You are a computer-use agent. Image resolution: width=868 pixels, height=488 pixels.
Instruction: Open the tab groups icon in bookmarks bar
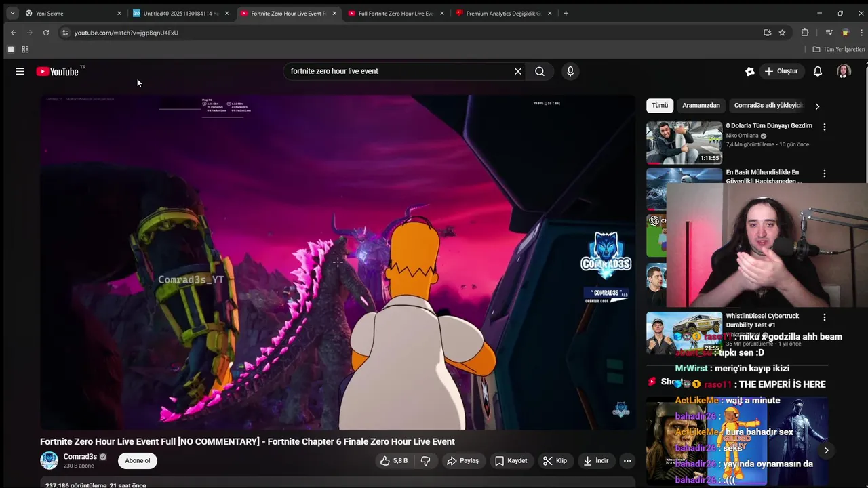pos(11,49)
